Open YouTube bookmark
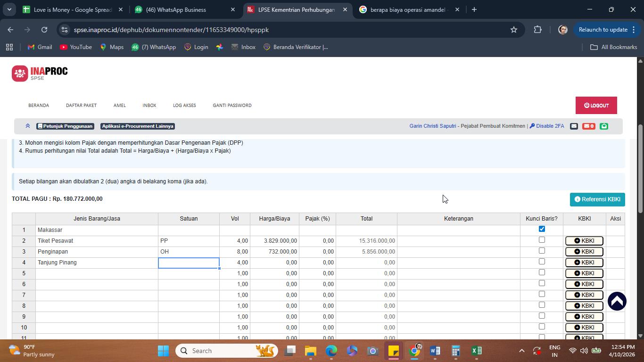The height and width of the screenshot is (362, 644). (x=76, y=47)
